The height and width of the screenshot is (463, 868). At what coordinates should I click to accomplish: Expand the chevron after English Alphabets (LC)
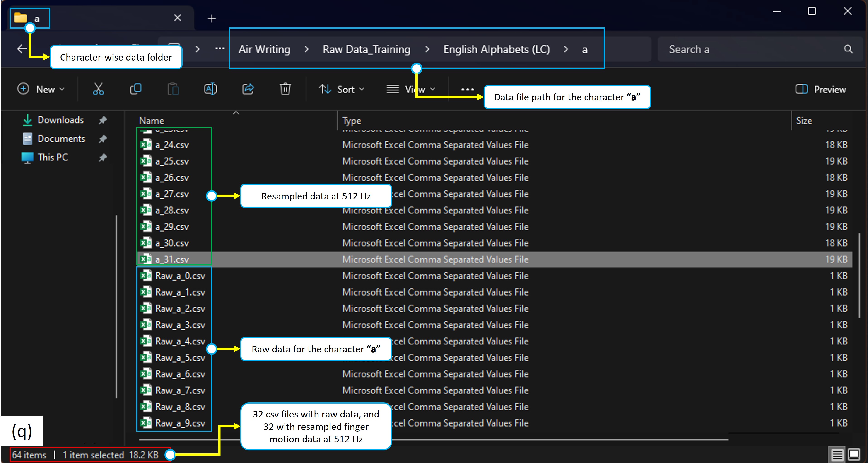566,49
